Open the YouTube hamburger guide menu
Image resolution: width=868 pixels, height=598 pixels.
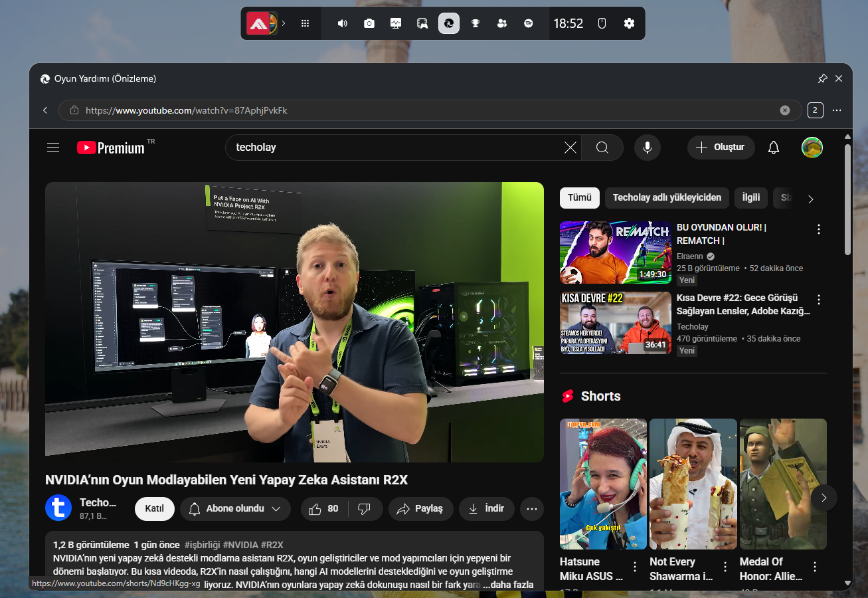(x=53, y=148)
